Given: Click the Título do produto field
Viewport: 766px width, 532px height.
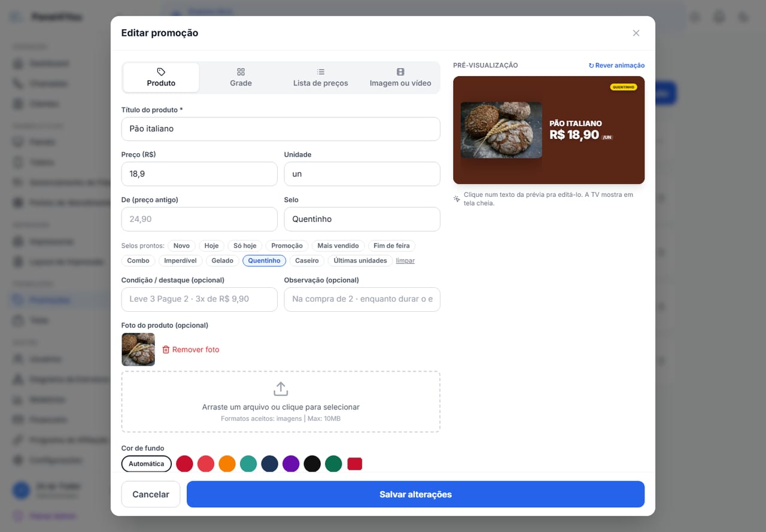Looking at the screenshot, I should [281, 129].
